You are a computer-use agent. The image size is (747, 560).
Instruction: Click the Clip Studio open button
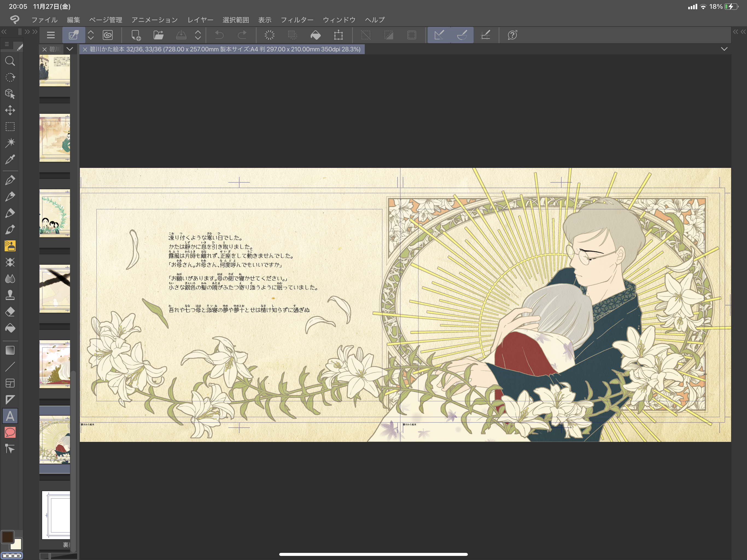point(108,35)
